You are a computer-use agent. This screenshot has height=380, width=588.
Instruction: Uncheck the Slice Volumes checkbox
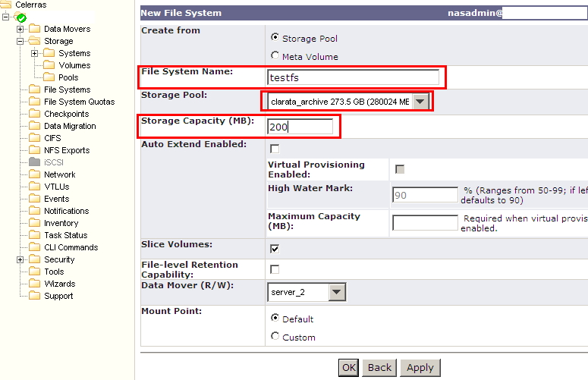(x=275, y=249)
